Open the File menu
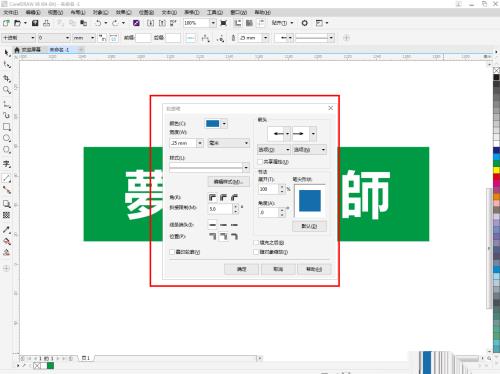 pyautogui.click(x=11, y=12)
